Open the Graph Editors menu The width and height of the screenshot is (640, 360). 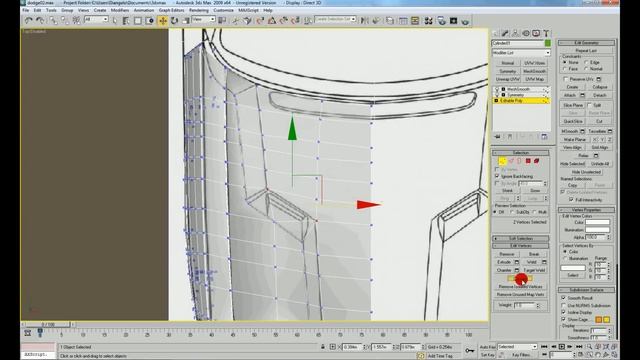(171, 10)
